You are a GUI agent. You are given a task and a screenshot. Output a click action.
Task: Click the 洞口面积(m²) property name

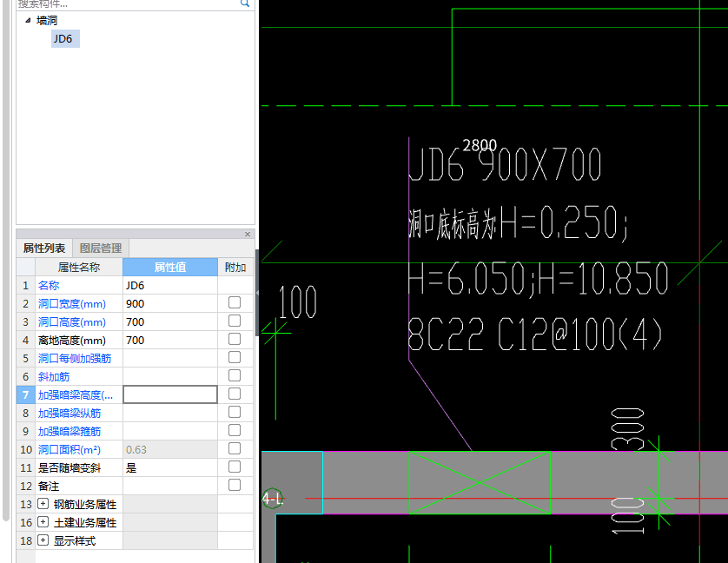69,450
